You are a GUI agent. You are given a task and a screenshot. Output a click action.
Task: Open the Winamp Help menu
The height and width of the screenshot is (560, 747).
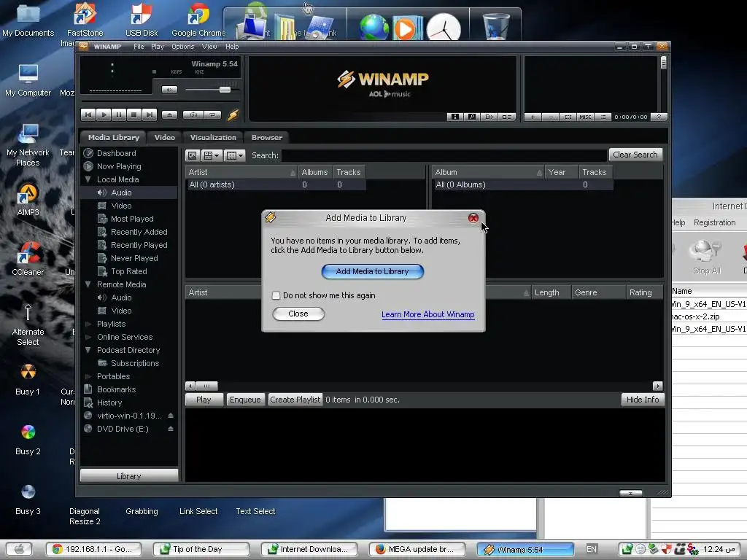(232, 47)
